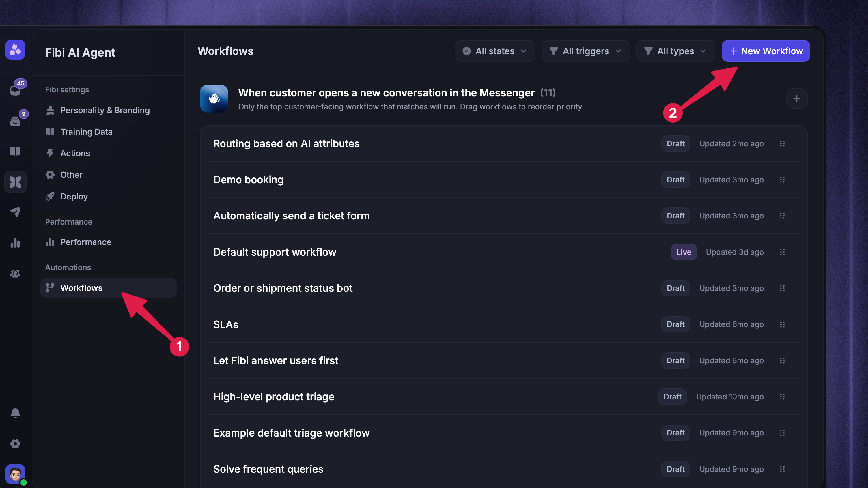This screenshot has height=488, width=868.
Task: Click the app logo in left rail
Action: (15, 50)
